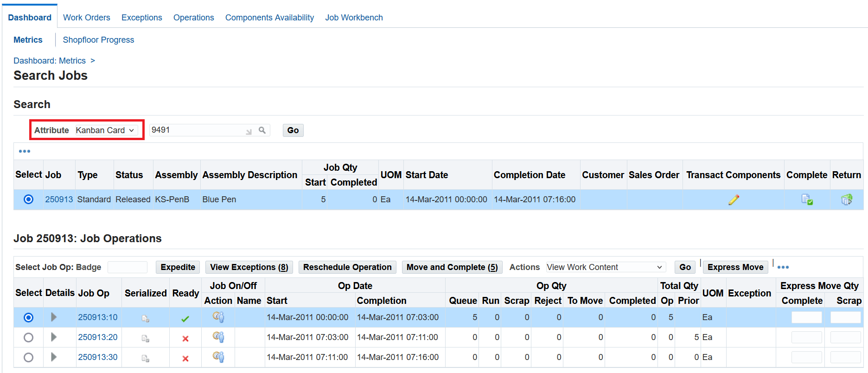Viewport: 868px width, 373px height.
Task: Click the search magnifier icon beside 9491
Action: [x=262, y=130]
